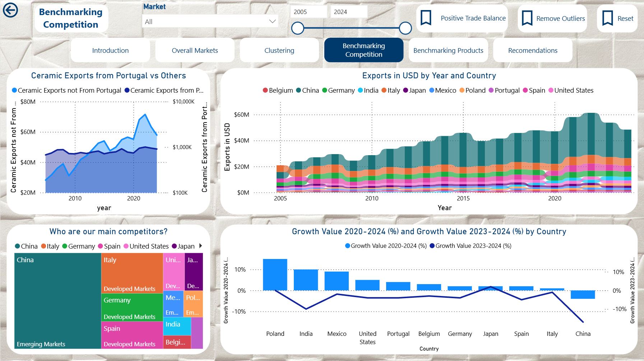Click the Positive Trade Balance bookmark icon
The height and width of the screenshot is (361, 644).
click(x=426, y=18)
